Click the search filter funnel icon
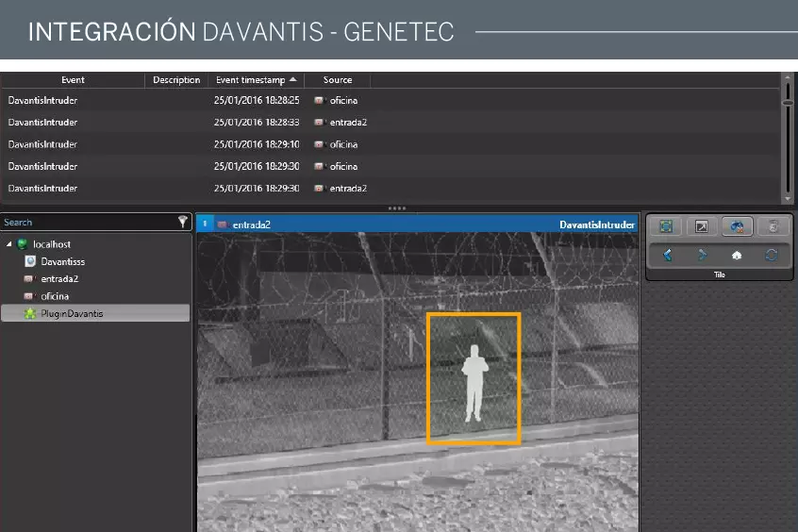 pos(183,222)
